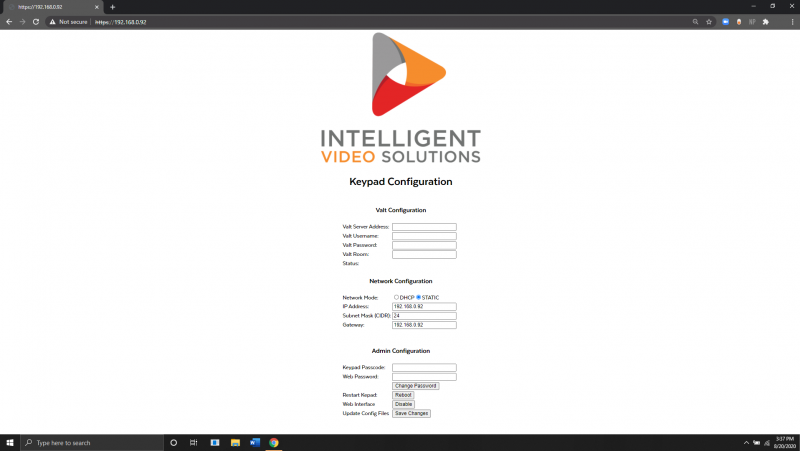Open a new browser tab
This screenshot has height=451, width=800.
click(112, 7)
